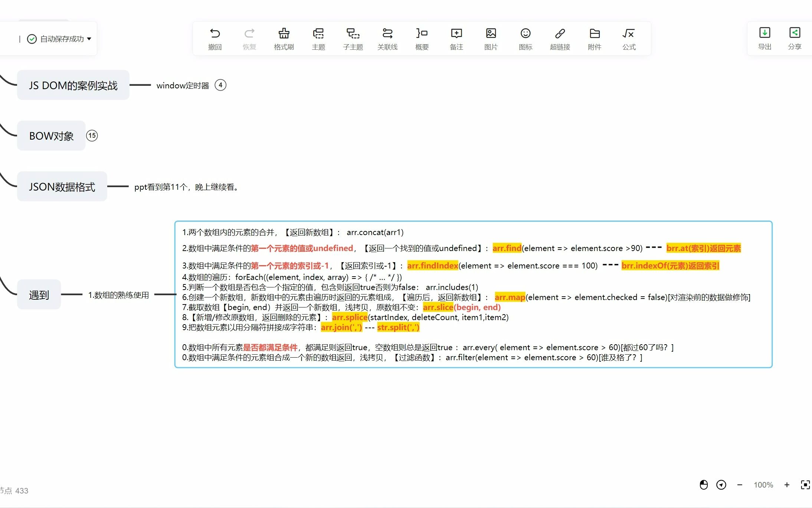Expand the 15 collapsed children of BOW对象
This screenshot has height=508, width=812.
click(x=92, y=136)
